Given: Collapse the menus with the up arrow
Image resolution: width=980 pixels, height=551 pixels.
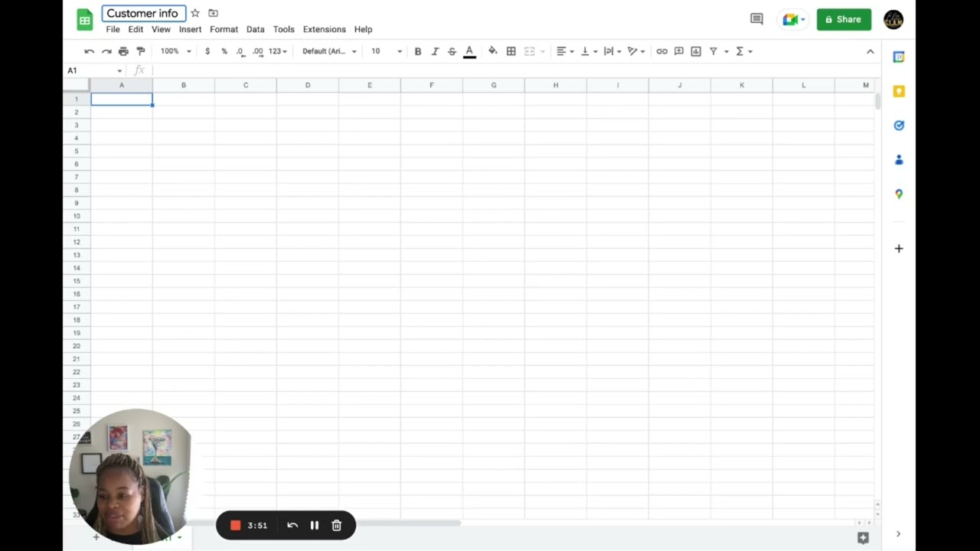Looking at the screenshot, I should tap(870, 51).
